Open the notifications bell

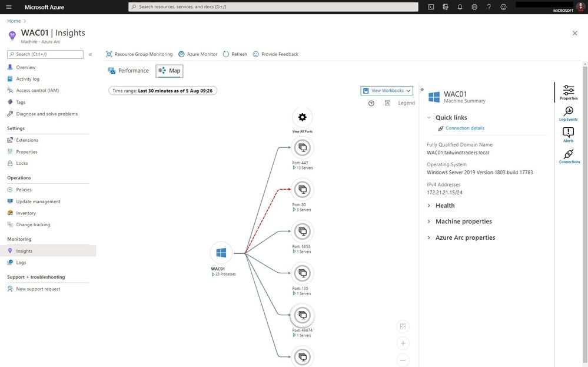(460, 6)
